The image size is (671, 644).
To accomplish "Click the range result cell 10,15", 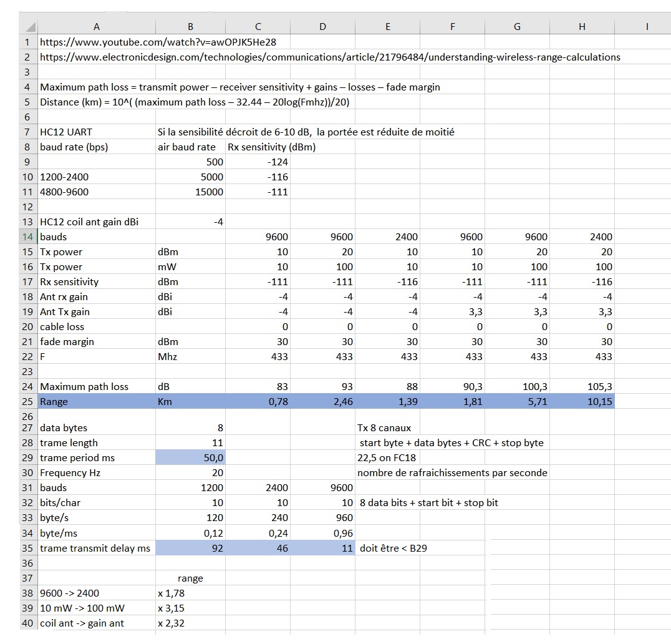I will (582, 402).
